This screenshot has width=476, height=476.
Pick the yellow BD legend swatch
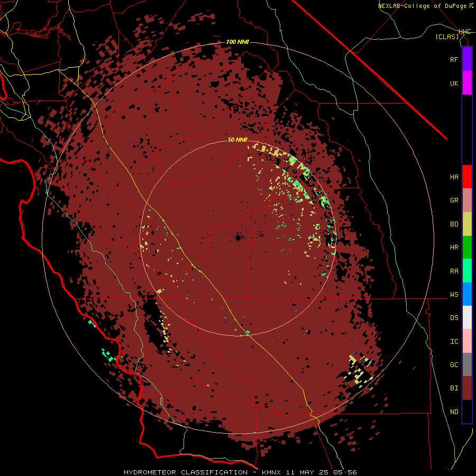467,224
